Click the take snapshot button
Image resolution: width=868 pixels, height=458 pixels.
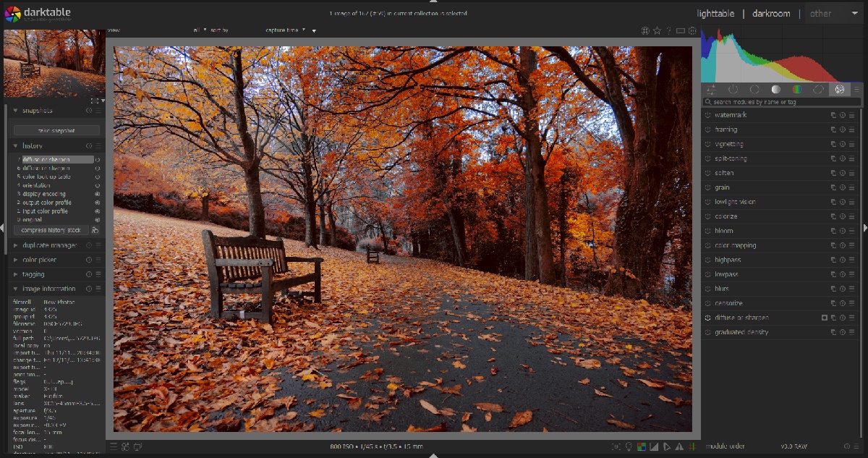coord(57,131)
